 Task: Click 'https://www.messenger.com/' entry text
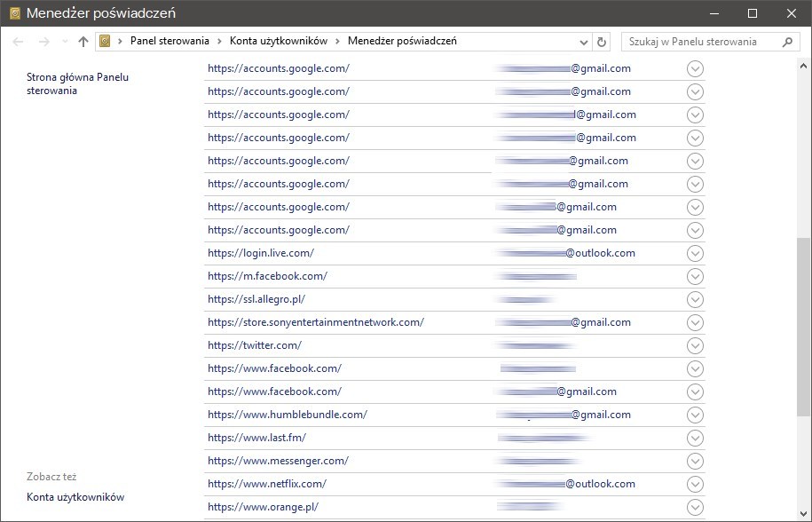(279, 461)
